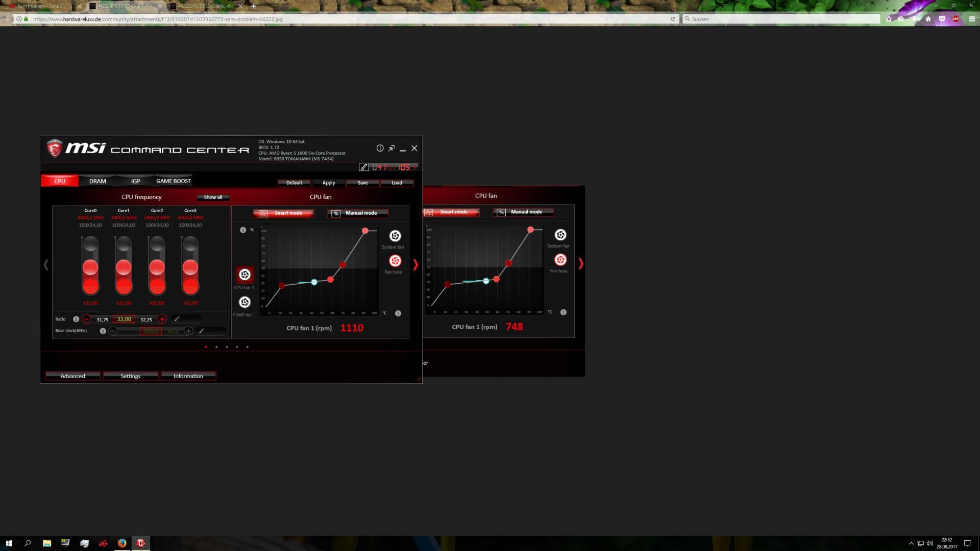Screen dimensions: 980x551
Task: Click the link icon beside temperature readout
Action: (363, 167)
